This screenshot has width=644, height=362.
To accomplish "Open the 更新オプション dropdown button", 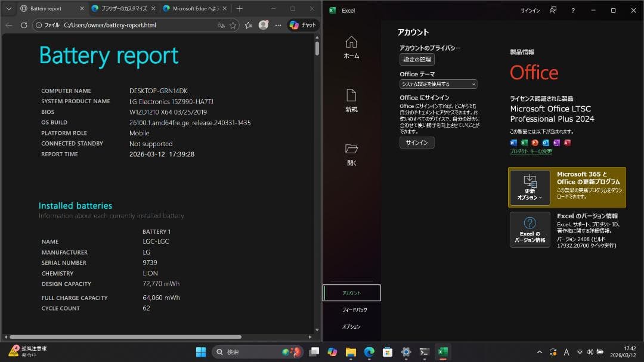I will (530, 187).
